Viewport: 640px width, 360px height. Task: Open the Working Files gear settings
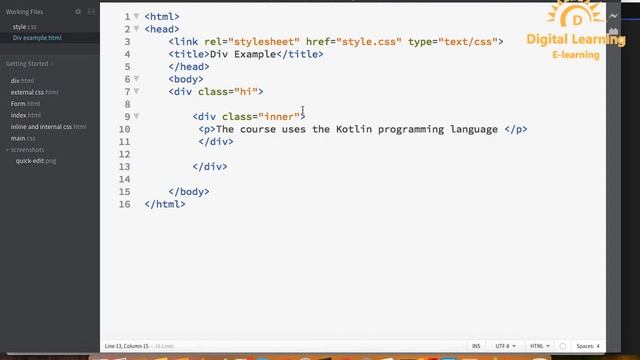pyautogui.click(x=78, y=12)
